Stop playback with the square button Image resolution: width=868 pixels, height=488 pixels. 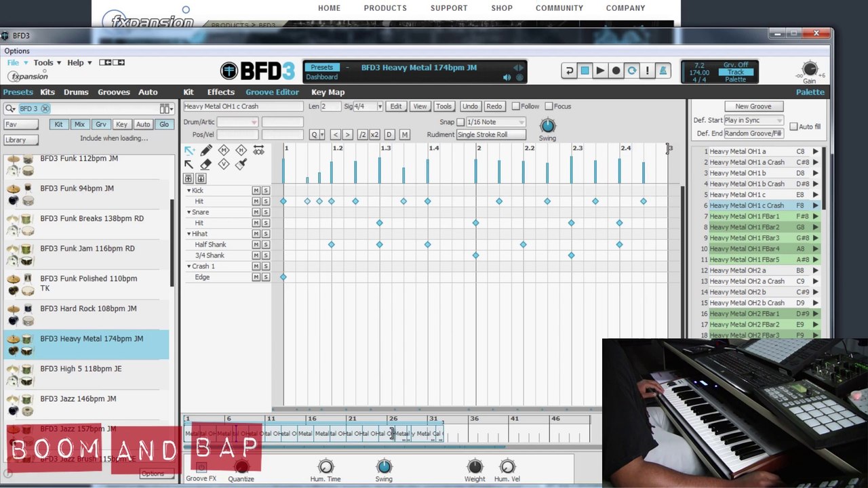pyautogui.click(x=585, y=70)
